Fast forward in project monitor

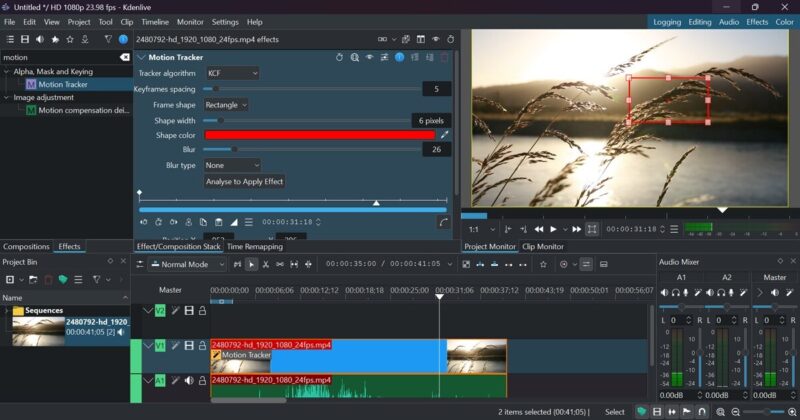click(577, 229)
